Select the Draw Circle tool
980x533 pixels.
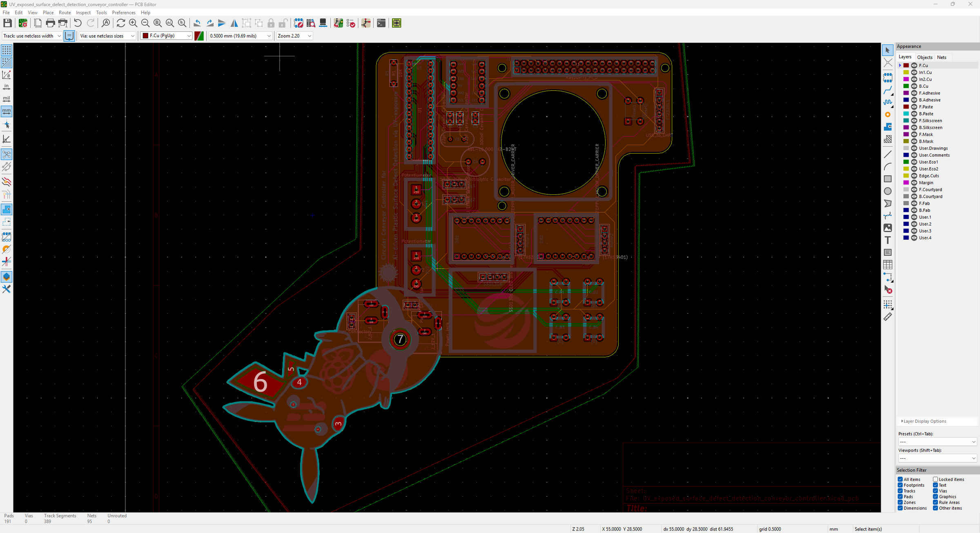click(x=888, y=191)
